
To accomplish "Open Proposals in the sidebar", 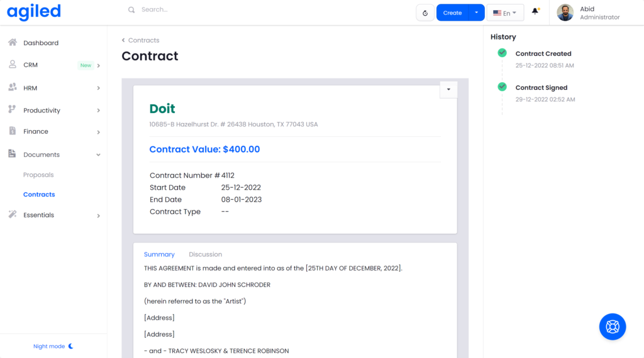I will (x=38, y=175).
